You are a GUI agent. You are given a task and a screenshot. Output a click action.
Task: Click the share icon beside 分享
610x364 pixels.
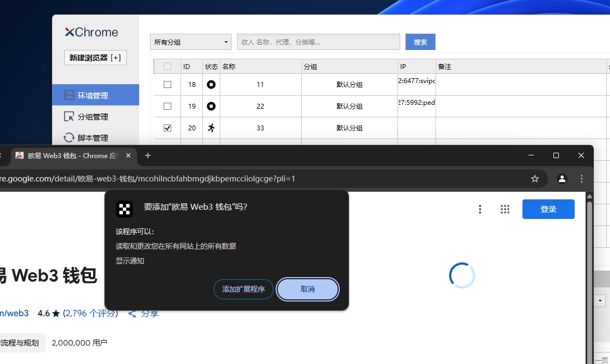coord(132,314)
